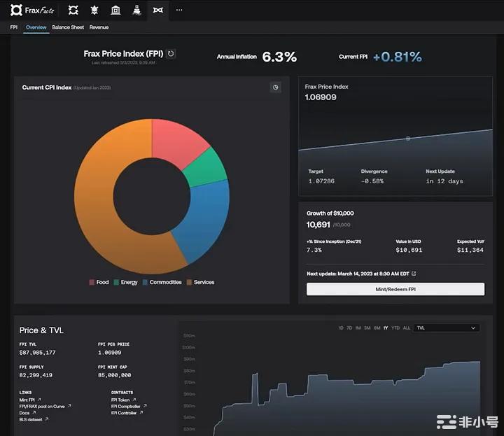Select the 3M time range on chart
Viewport: 504px width, 436px height.
(x=367, y=328)
